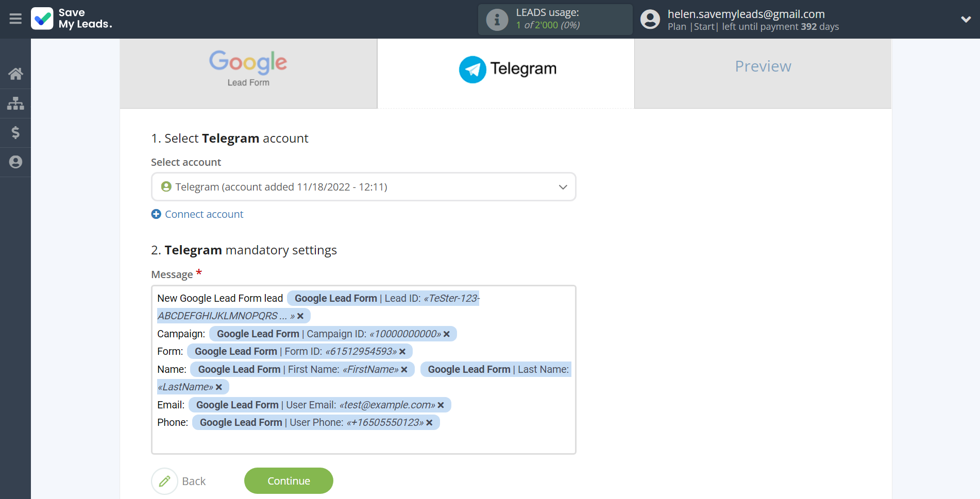
Task: Click the LEADS usage counter text
Action: (x=548, y=25)
